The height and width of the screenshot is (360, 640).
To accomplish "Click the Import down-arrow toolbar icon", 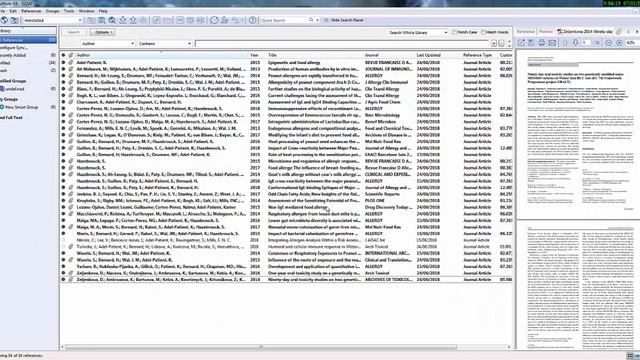I will tap(122, 20).
